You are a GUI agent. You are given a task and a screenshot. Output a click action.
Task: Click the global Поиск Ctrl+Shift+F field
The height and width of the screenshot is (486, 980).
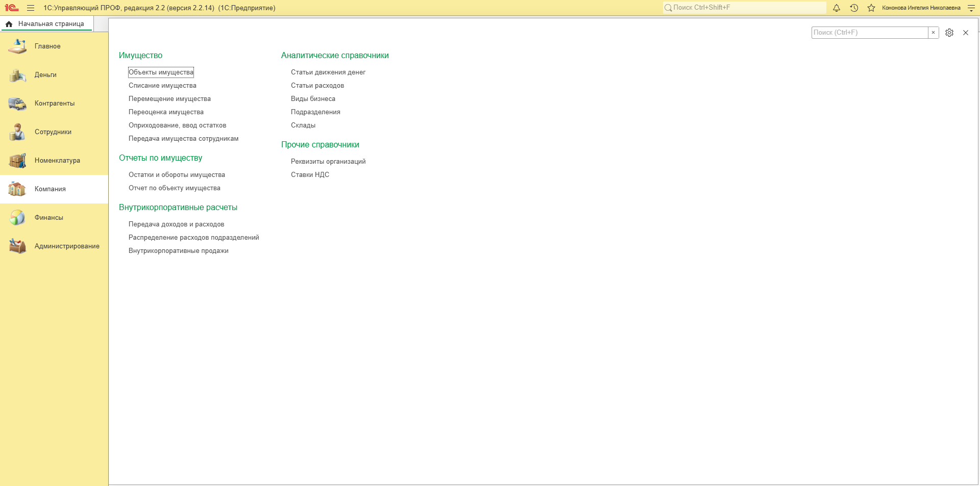pyautogui.click(x=744, y=8)
